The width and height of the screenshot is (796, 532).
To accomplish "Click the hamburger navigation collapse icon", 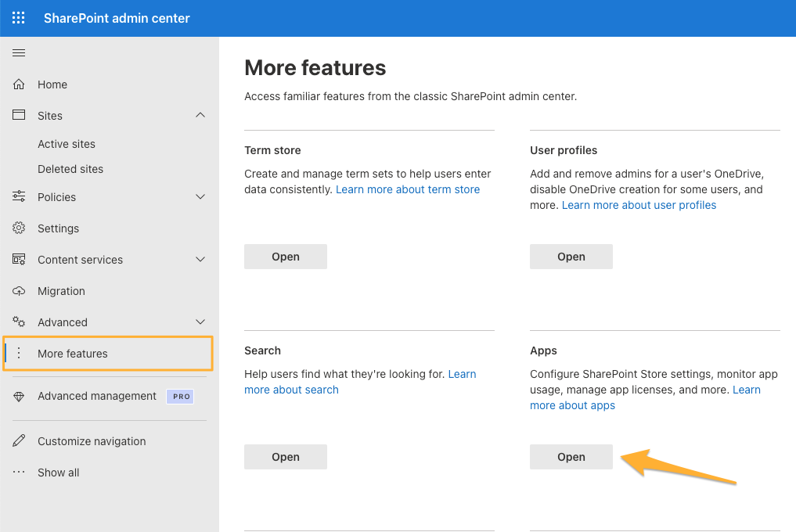I will [19, 52].
